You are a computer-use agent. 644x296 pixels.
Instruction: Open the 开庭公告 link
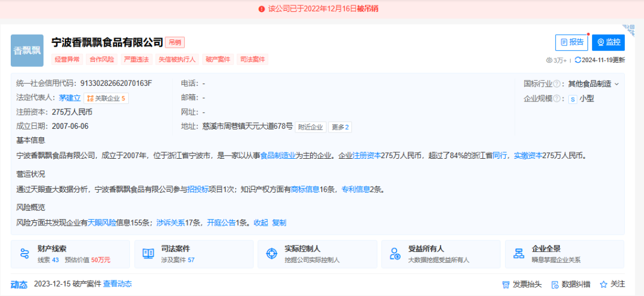click(221, 223)
